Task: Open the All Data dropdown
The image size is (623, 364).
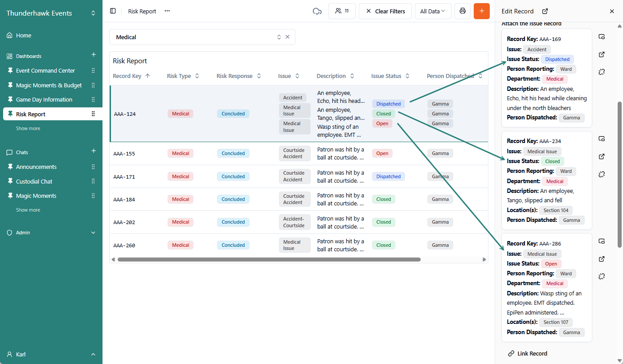Action: [x=433, y=11]
